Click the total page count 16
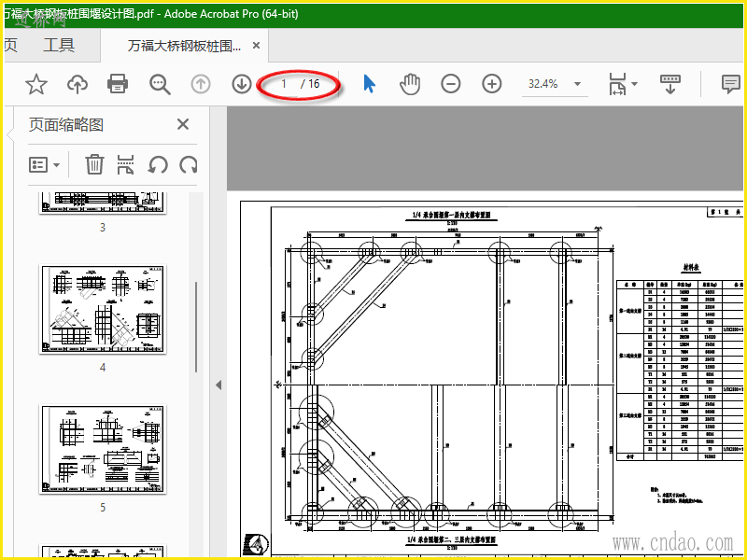 314,84
